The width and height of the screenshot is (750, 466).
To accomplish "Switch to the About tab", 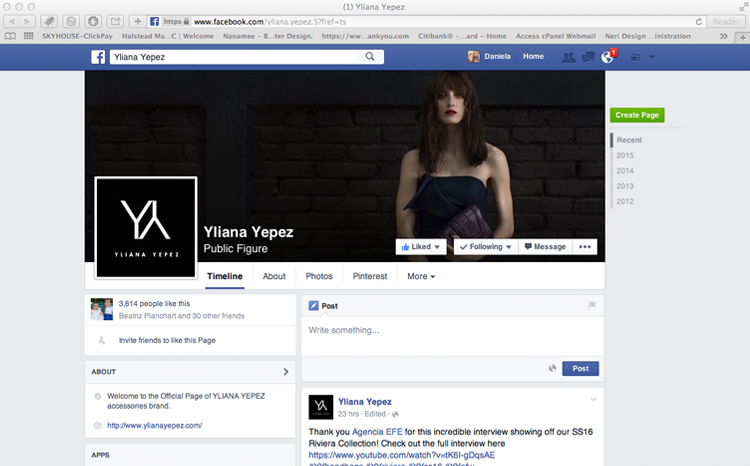I will [x=274, y=277].
